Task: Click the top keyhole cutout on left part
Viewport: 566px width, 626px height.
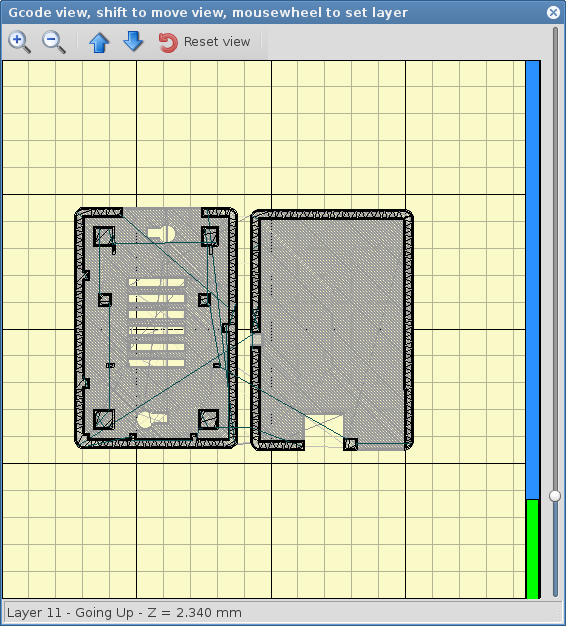Action: [161, 234]
